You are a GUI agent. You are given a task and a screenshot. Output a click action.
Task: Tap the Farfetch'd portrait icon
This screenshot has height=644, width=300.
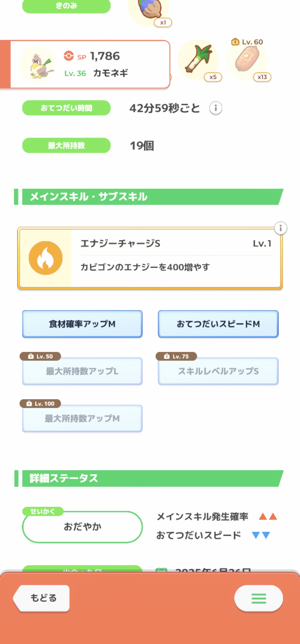(x=37, y=65)
